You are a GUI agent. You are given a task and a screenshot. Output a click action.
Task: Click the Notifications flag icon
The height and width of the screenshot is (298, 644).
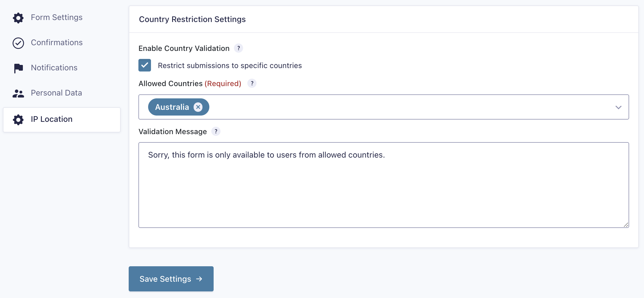pos(18,68)
